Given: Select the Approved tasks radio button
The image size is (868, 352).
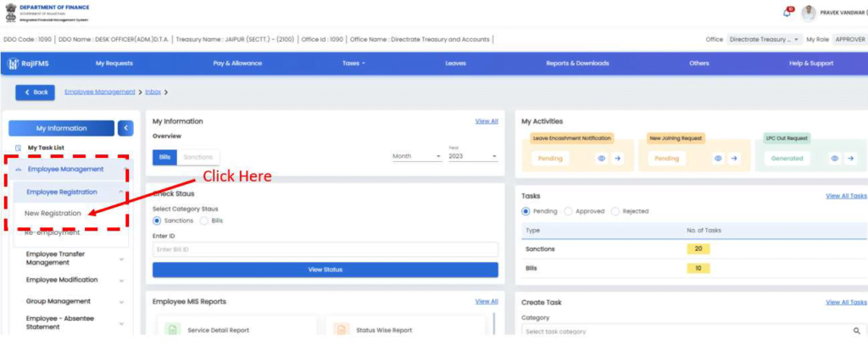Looking at the screenshot, I should click(x=568, y=211).
